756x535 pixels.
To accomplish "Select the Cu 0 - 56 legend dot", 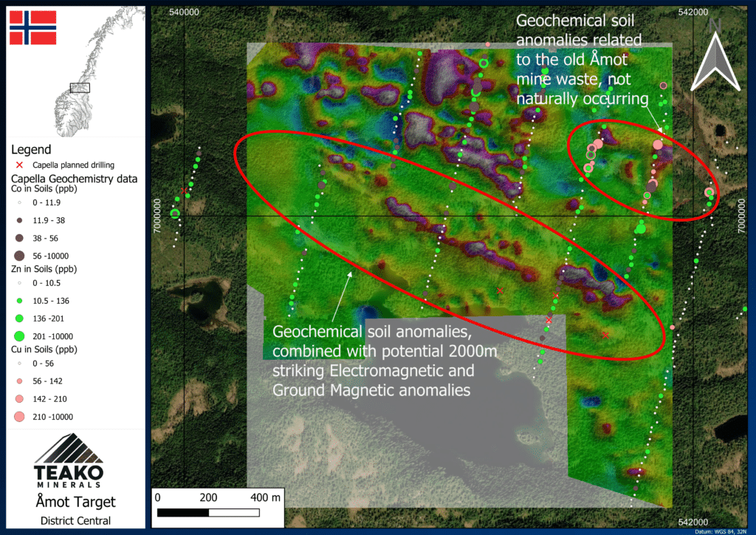I will pyautogui.click(x=19, y=364).
